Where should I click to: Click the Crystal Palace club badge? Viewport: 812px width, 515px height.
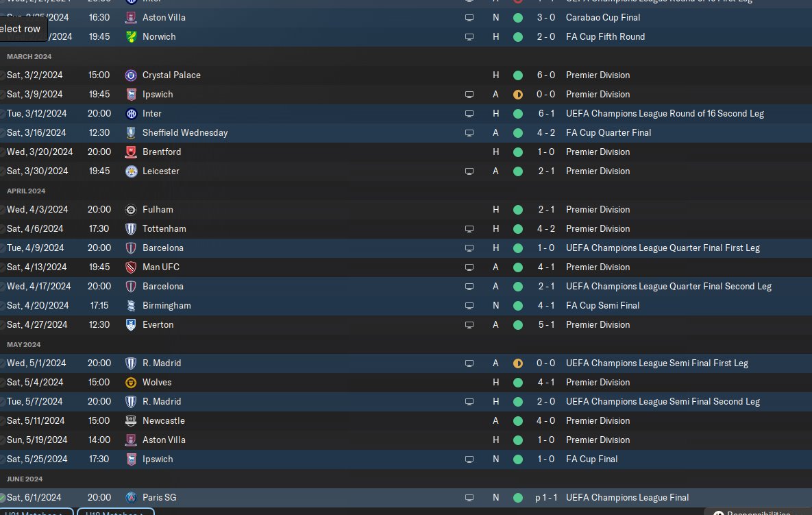[x=131, y=75]
